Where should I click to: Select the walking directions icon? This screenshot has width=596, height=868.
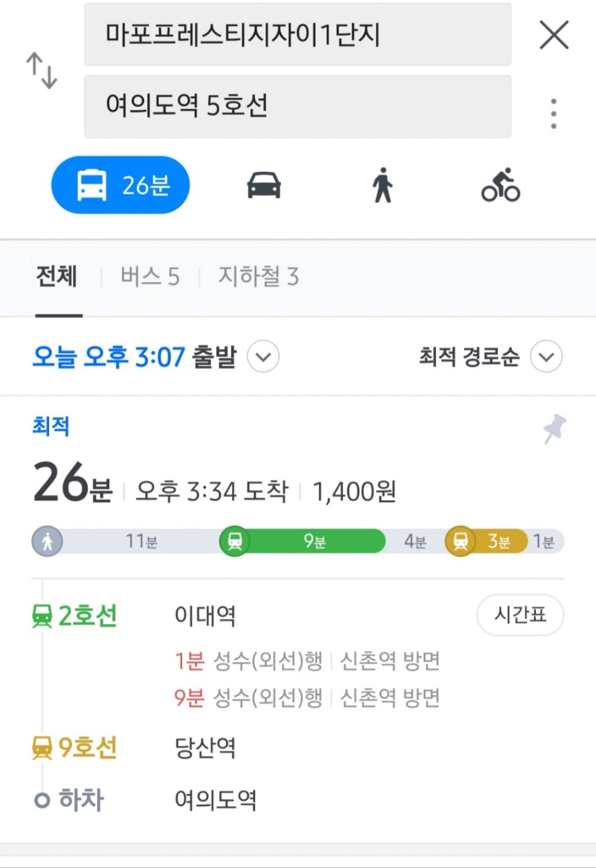click(x=382, y=185)
